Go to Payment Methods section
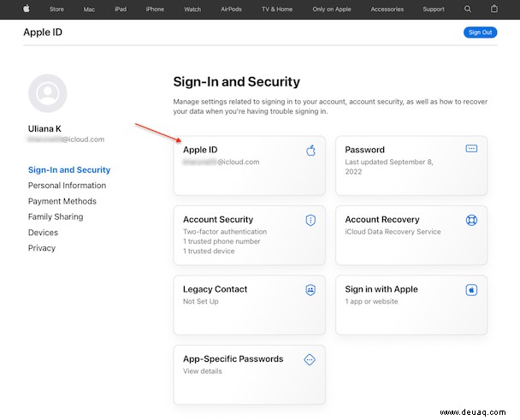 point(62,201)
